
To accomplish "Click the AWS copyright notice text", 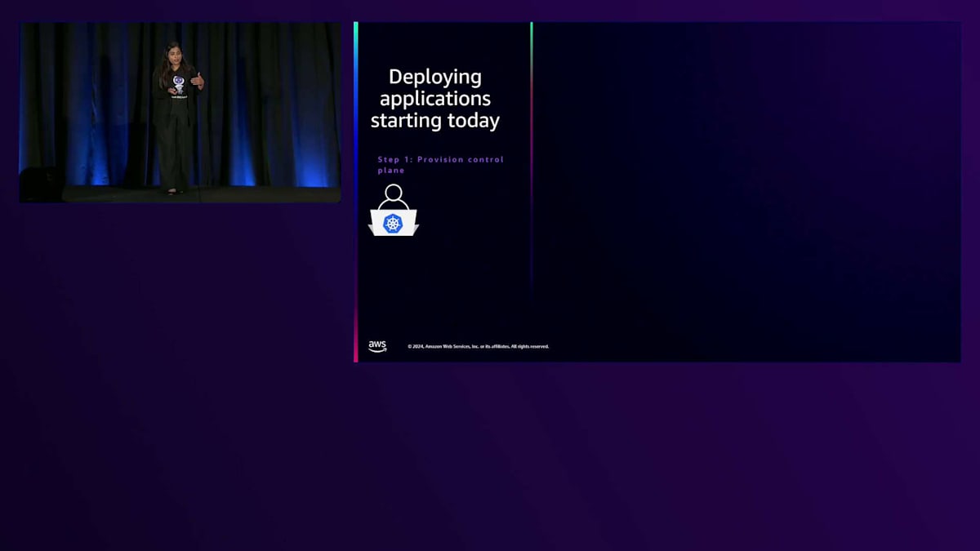I will pos(479,347).
